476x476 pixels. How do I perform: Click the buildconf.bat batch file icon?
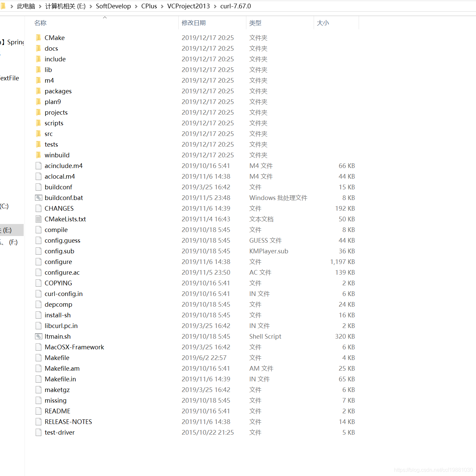click(x=39, y=198)
